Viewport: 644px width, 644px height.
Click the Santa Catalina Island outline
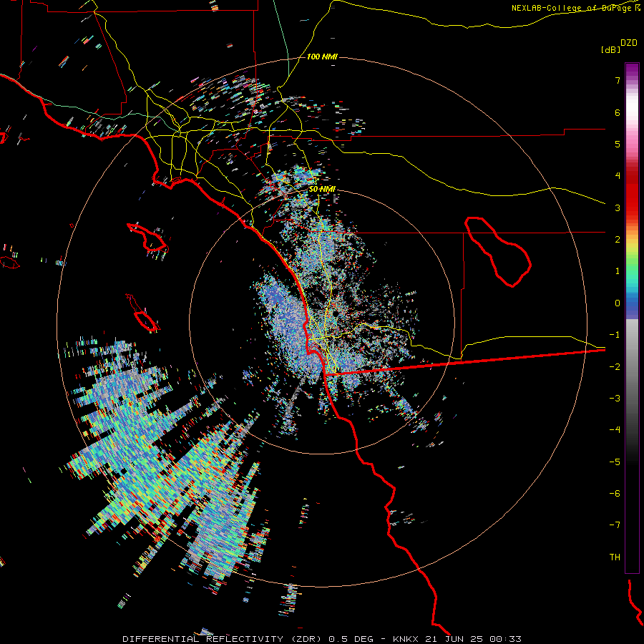click(147, 238)
